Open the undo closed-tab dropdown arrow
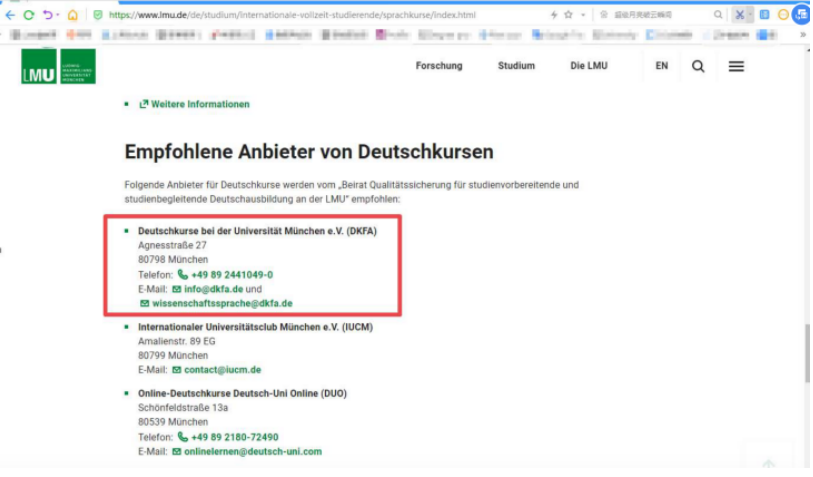This screenshot has width=813, height=477. (58, 15)
